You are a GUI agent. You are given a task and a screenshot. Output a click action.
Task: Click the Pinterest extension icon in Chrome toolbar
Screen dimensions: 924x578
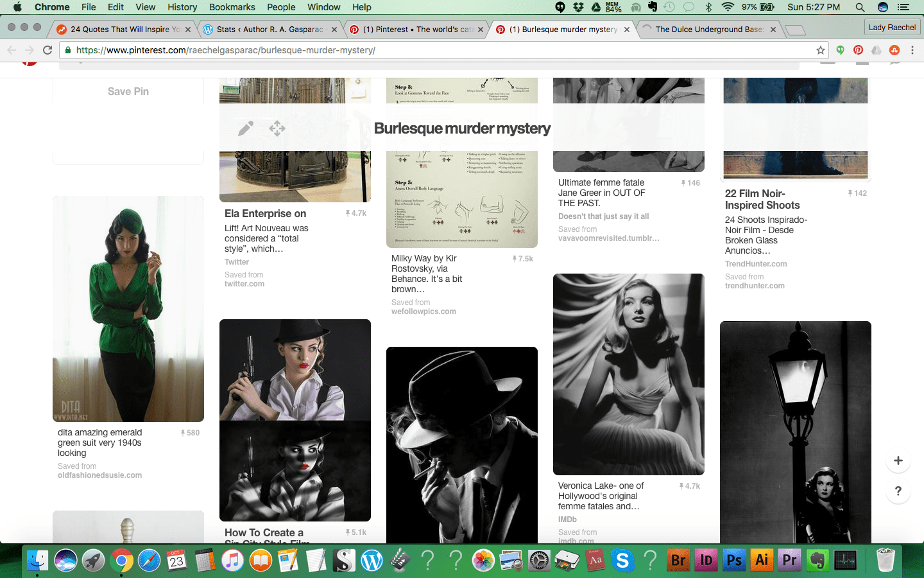pos(858,50)
